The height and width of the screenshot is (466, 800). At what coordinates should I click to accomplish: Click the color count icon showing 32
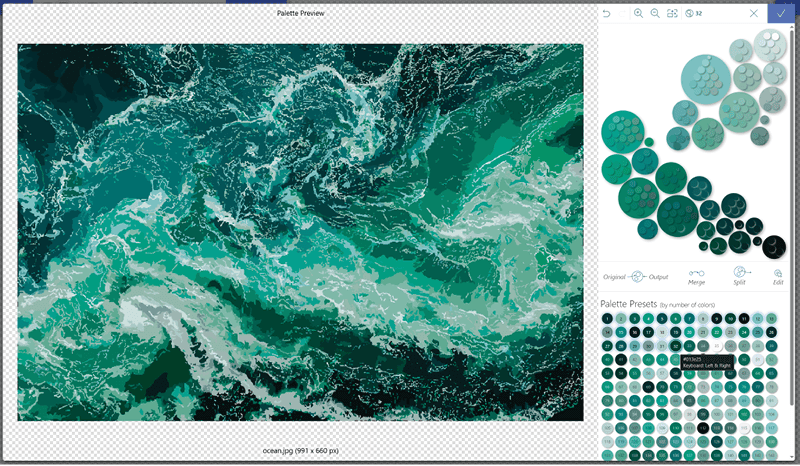pyautogui.click(x=693, y=13)
